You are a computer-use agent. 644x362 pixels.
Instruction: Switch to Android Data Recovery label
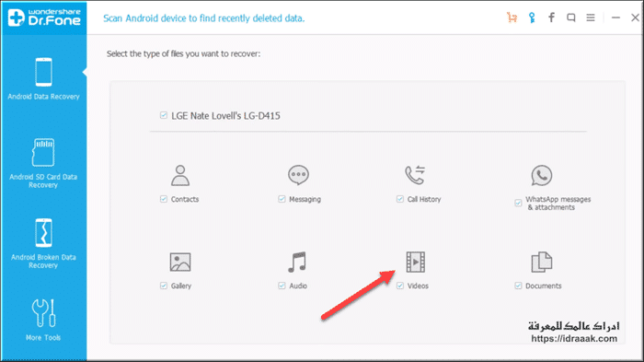[43, 97]
